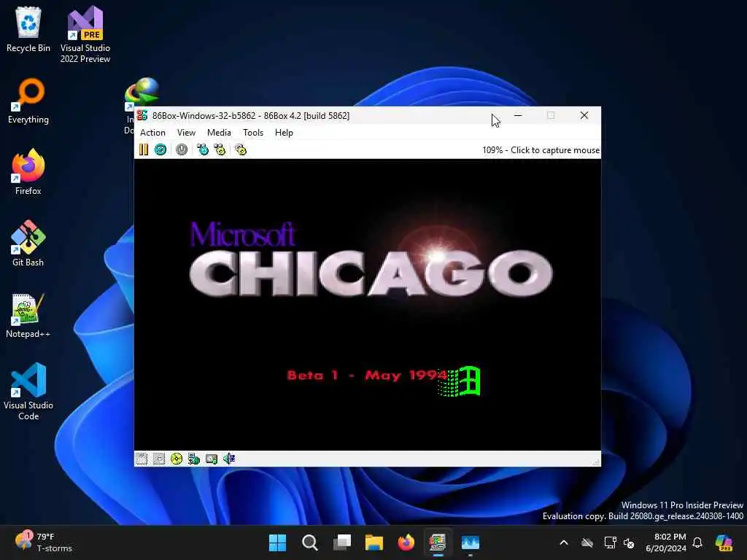Open the Windows Start menu

coord(278,542)
